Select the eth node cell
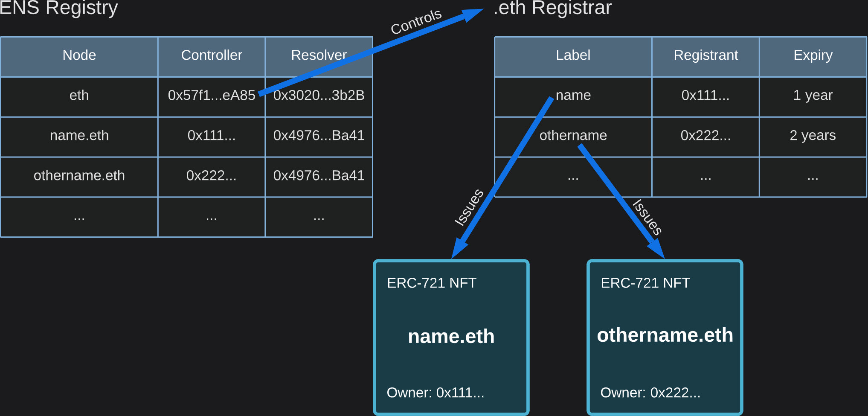This screenshot has width=868, height=416. coord(79,96)
